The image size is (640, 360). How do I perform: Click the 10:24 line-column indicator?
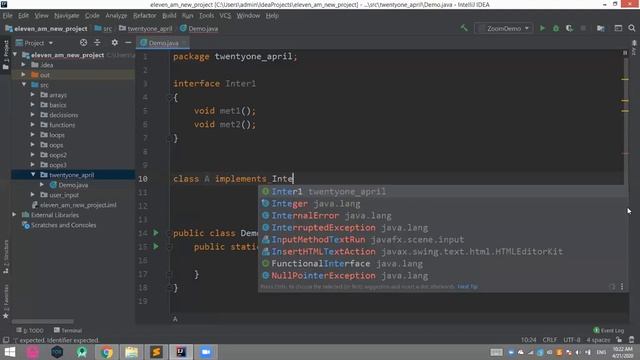coord(529,340)
